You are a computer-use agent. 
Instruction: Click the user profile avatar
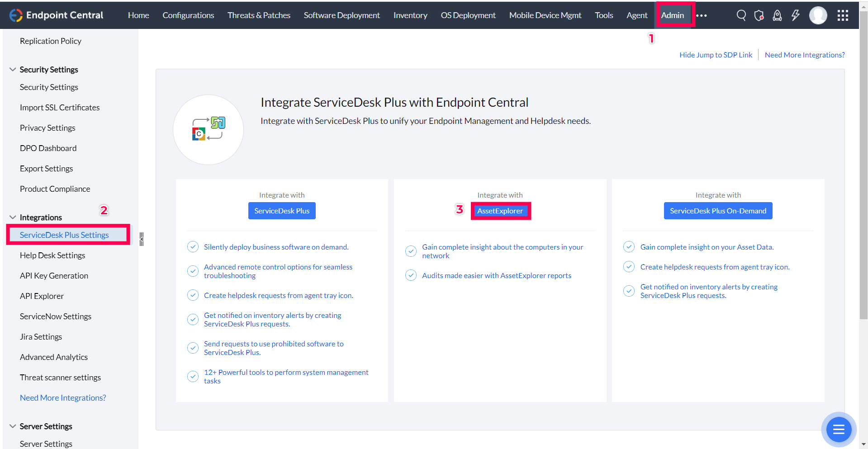[818, 15]
